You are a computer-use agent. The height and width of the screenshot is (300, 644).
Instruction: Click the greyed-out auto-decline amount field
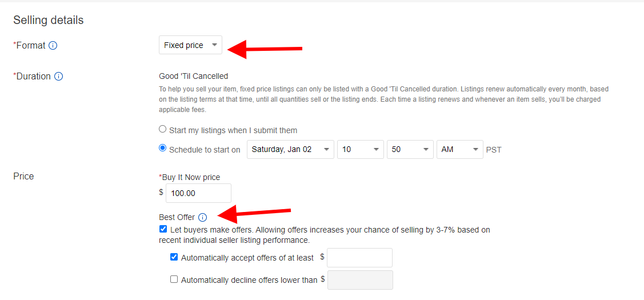click(x=360, y=280)
